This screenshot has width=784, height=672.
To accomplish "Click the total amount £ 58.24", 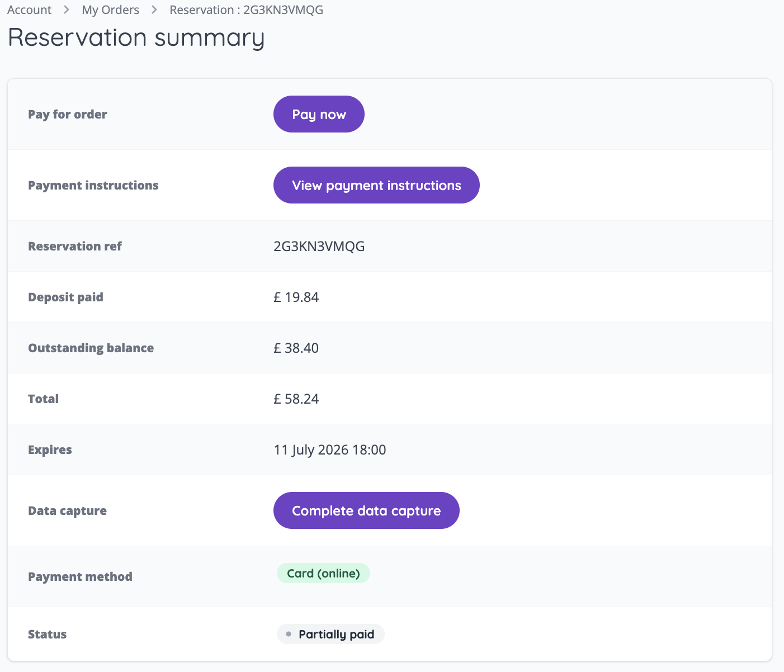I will click(296, 399).
